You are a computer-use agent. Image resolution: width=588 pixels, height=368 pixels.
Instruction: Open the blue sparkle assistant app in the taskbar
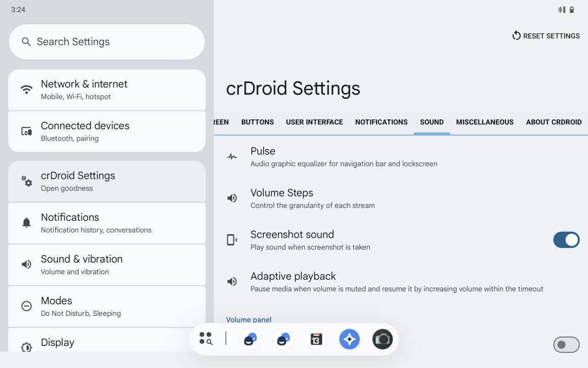point(350,339)
